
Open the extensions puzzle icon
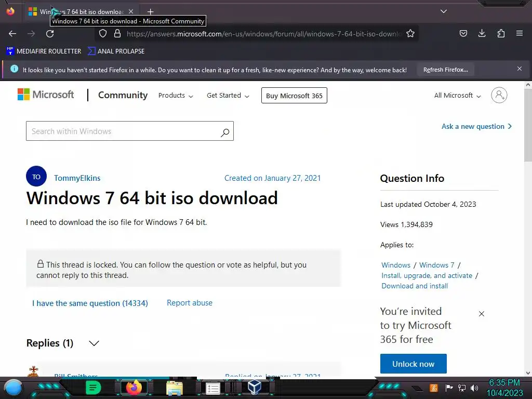[501, 33]
